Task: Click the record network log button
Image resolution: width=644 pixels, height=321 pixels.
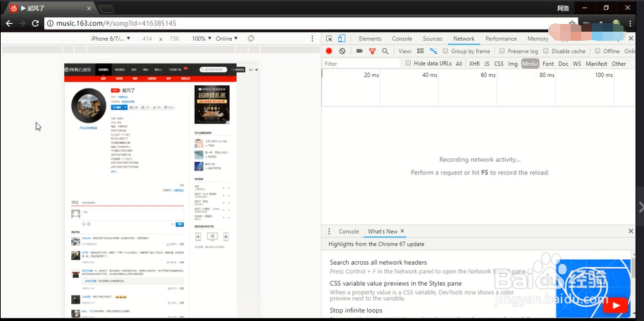Action: (329, 51)
